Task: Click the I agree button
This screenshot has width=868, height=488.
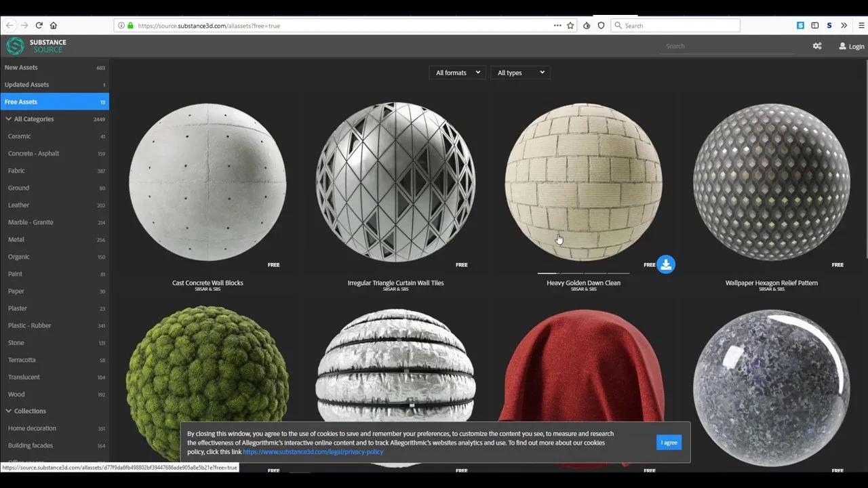Action: [669, 442]
